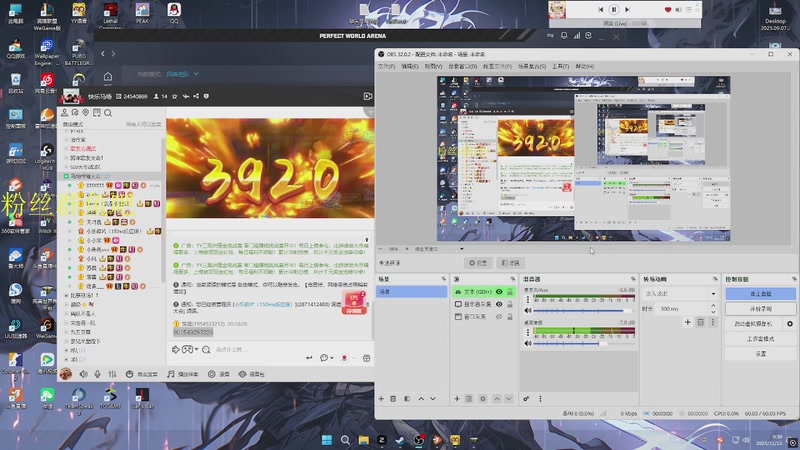Like the song with the heart icon
The width and height of the screenshot is (800, 450).
[x=668, y=9]
